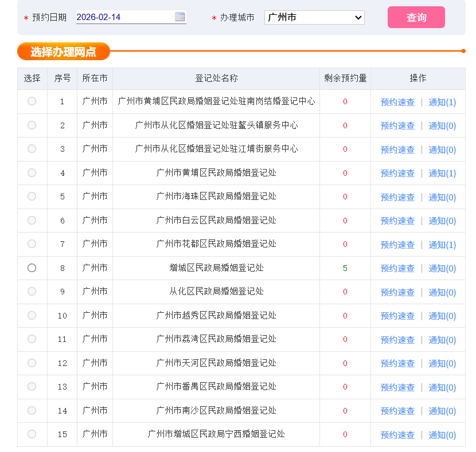Open 通知(1) for 驻南岗结婚登记中心
476x452 pixels.
[x=442, y=101]
